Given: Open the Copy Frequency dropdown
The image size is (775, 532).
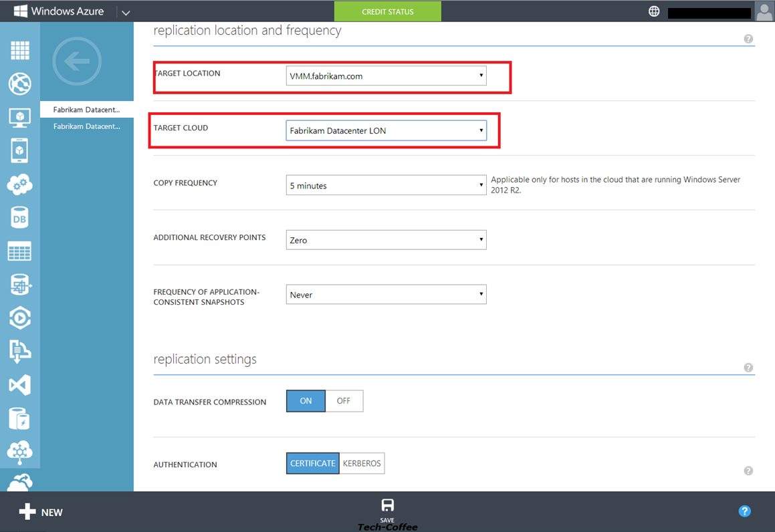Looking at the screenshot, I should (x=386, y=185).
